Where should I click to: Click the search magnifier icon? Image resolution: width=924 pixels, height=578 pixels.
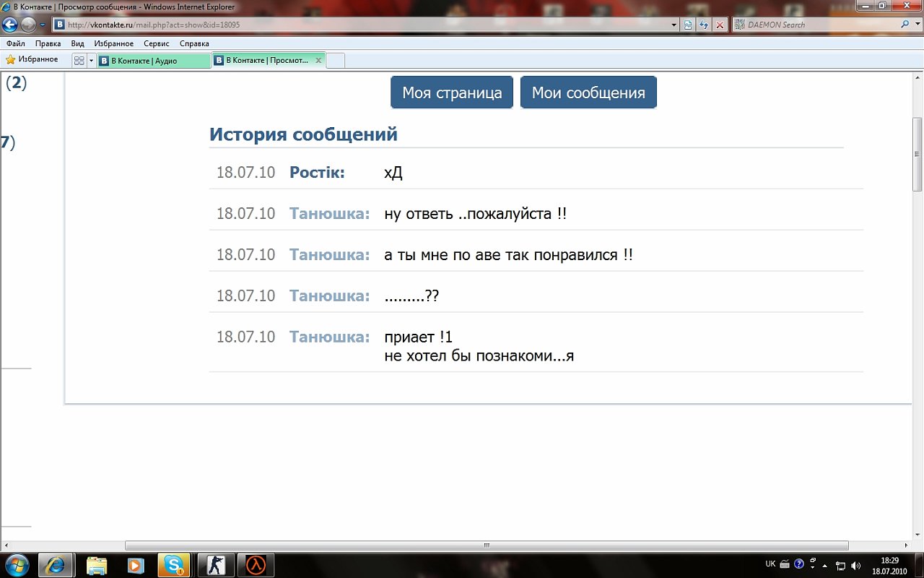click(x=906, y=25)
